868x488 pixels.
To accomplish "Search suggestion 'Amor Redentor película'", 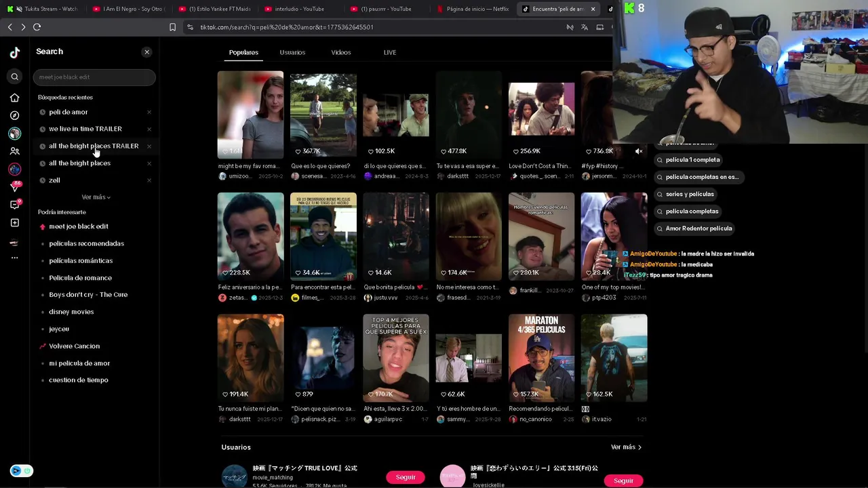I will pos(694,228).
